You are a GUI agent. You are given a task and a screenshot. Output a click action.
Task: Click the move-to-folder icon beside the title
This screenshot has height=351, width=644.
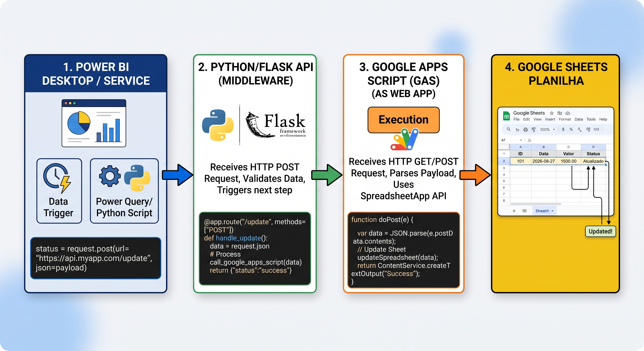(560, 113)
